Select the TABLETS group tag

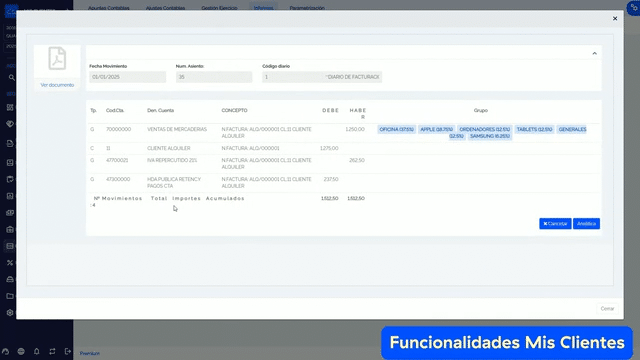point(534,129)
